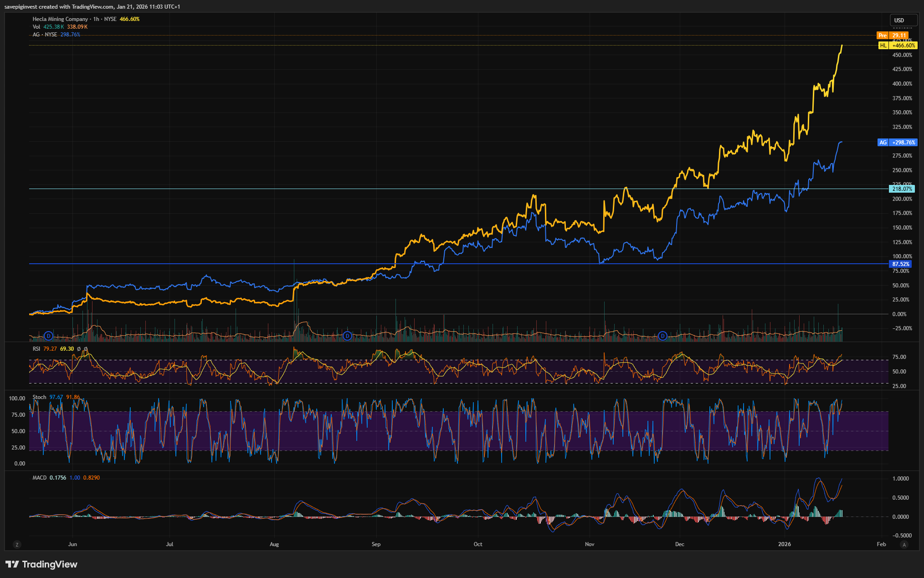Click the Hecla Mining Company legend title

pos(60,19)
